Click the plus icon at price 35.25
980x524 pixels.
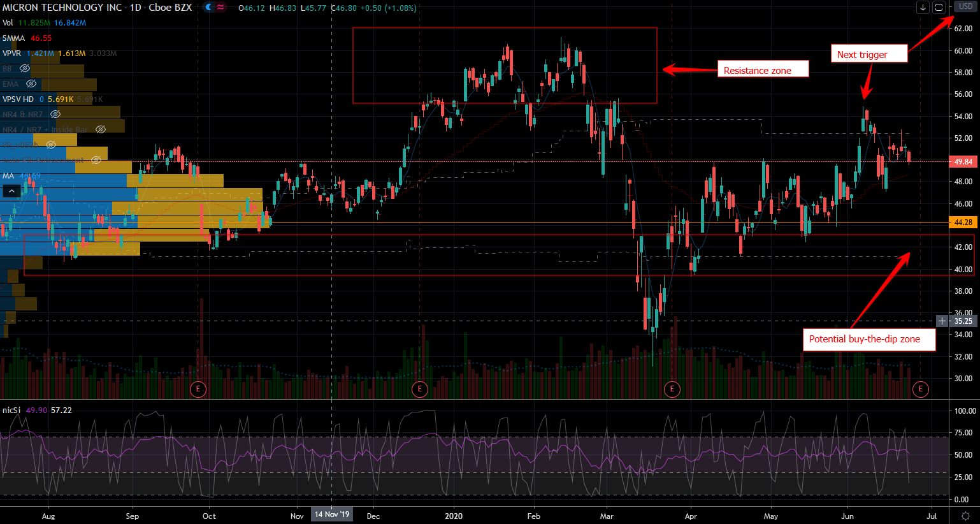click(942, 321)
